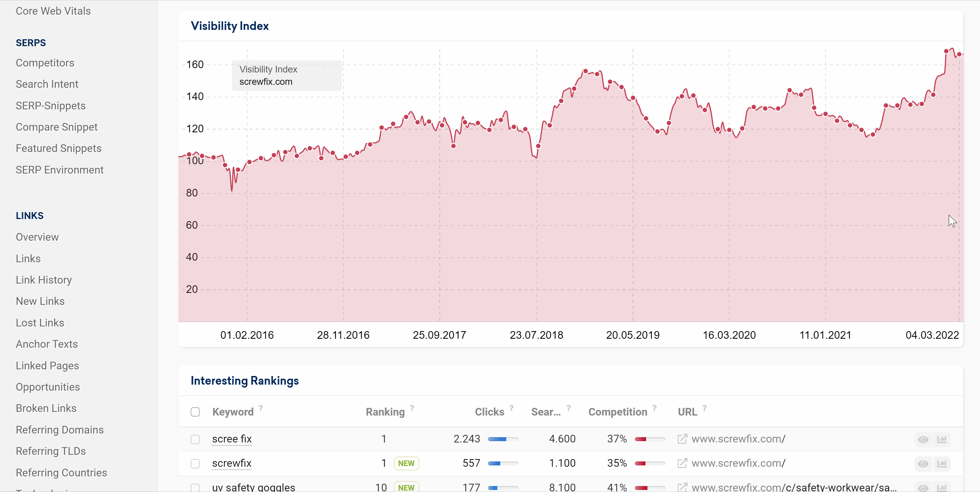The width and height of the screenshot is (980, 492).
Task: Tick checkbox for uv safety goggles row
Action: pyautogui.click(x=195, y=487)
